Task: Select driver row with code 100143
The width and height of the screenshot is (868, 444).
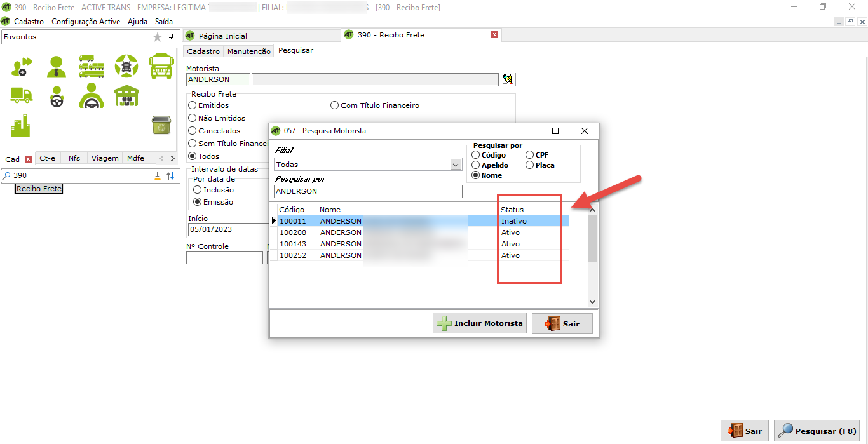Action: (420, 244)
